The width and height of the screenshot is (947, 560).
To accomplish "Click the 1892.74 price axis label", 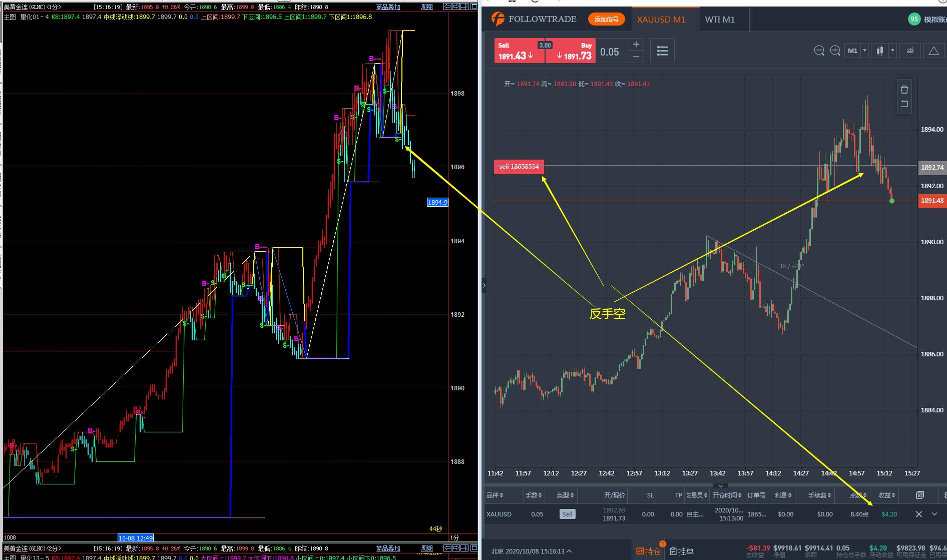I will pyautogui.click(x=932, y=167).
